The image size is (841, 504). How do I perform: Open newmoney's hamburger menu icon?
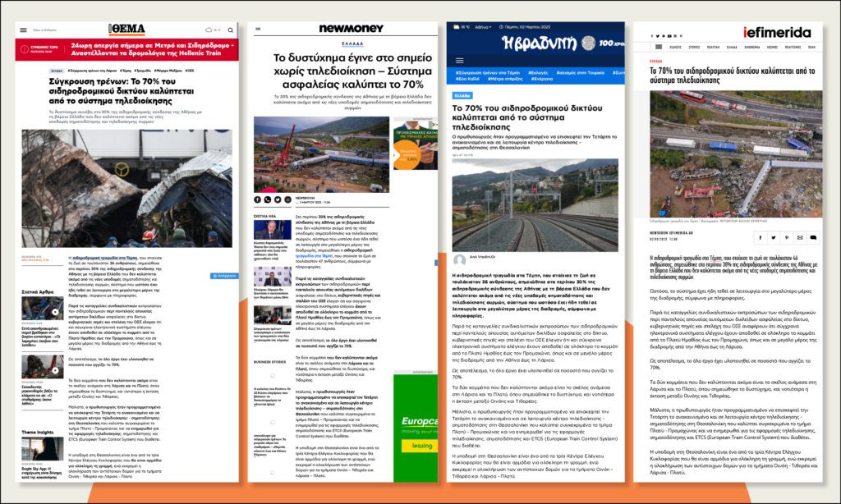[x=257, y=29]
